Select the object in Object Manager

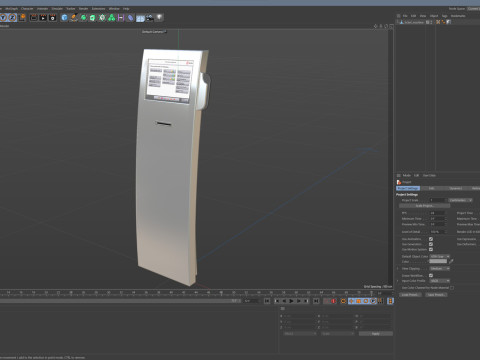click(x=414, y=22)
